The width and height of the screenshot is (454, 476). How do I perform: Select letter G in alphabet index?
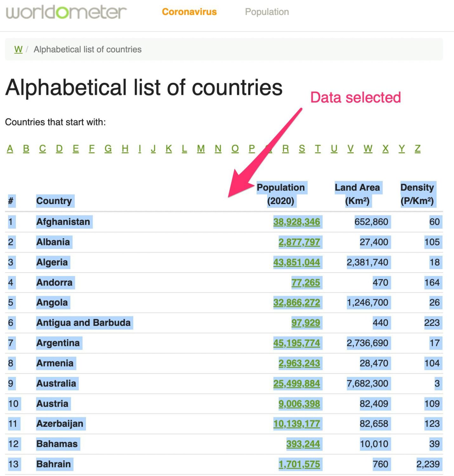point(108,149)
